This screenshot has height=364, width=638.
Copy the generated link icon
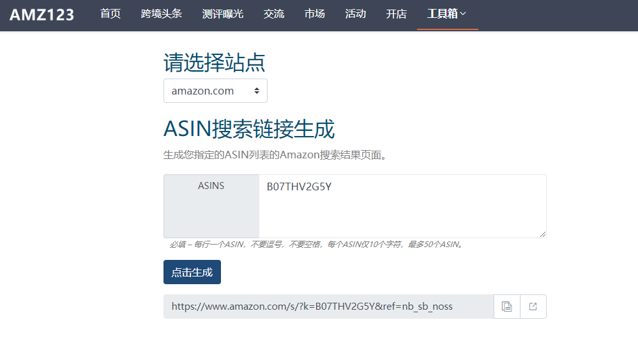coord(507,307)
